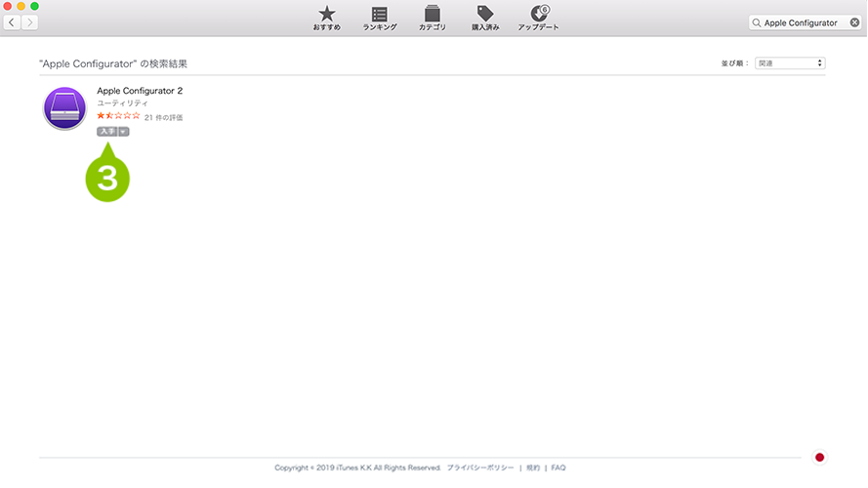Click the 21 件の評価 ratings text
Viewport: 868px width, 488px height.
pos(163,117)
